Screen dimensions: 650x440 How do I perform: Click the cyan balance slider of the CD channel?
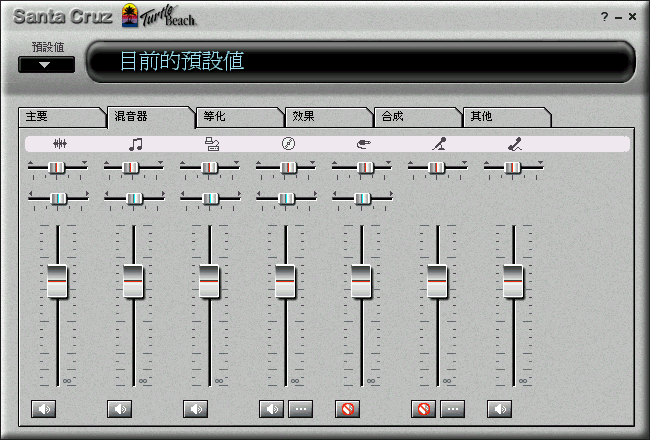click(286, 199)
